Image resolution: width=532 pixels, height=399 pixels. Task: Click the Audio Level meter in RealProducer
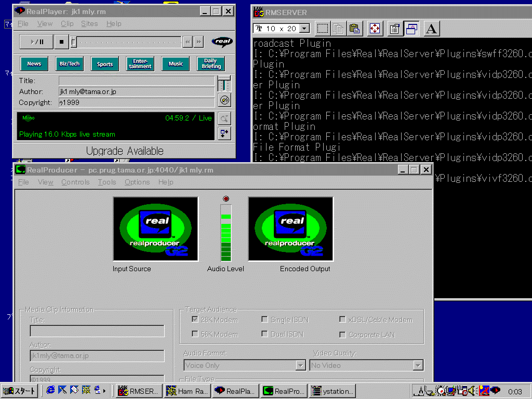point(226,233)
